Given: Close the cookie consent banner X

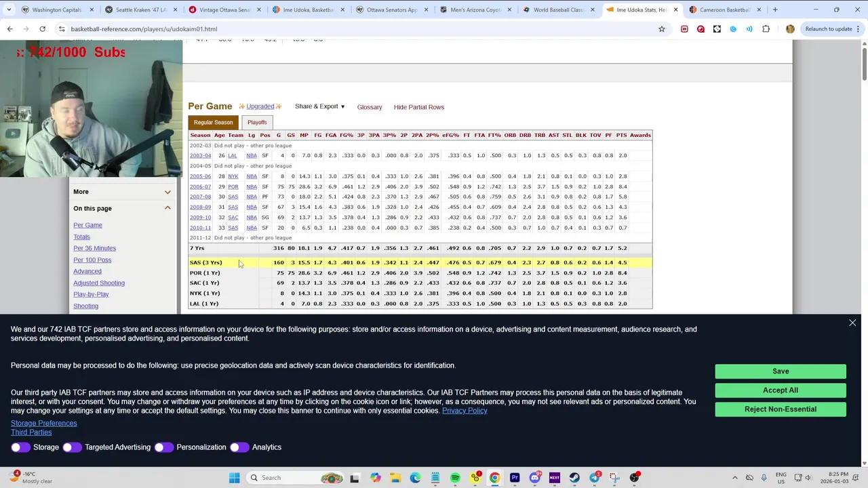Looking at the screenshot, I should coord(852,323).
